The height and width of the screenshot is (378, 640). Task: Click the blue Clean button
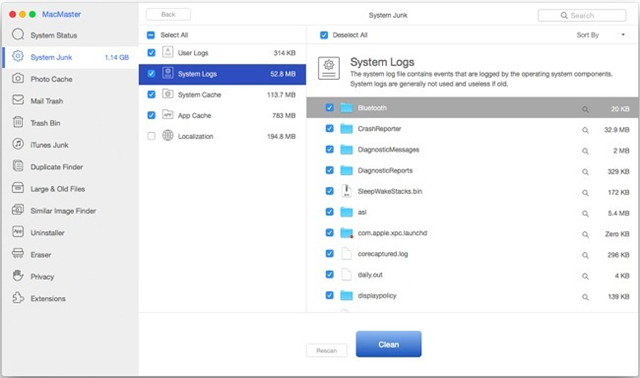tap(388, 344)
